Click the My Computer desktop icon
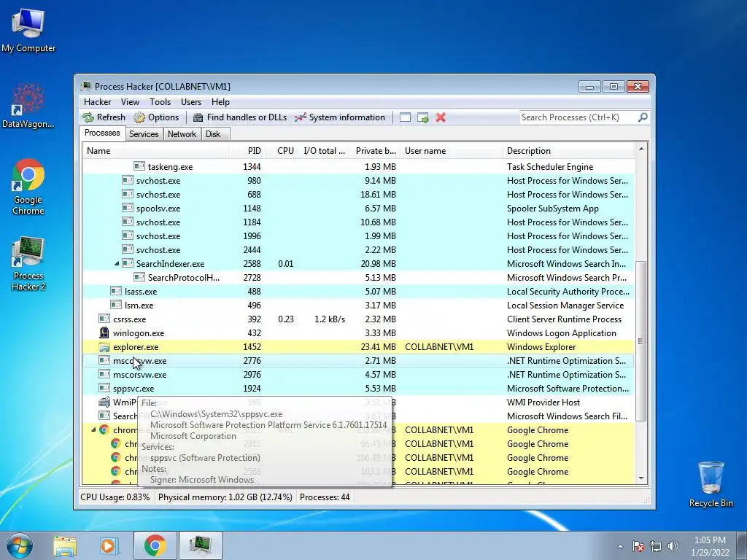Screen dimensions: 747x560 tap(28, 30)
